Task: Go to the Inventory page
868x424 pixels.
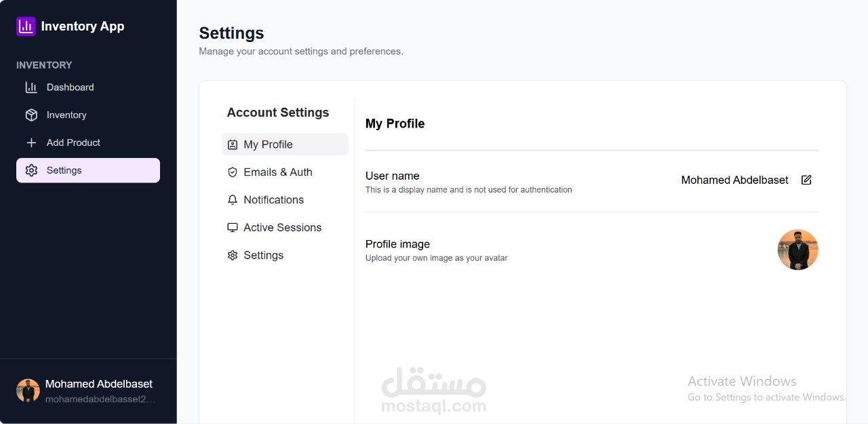Action: pyautogui.click(x=66, y=115)
